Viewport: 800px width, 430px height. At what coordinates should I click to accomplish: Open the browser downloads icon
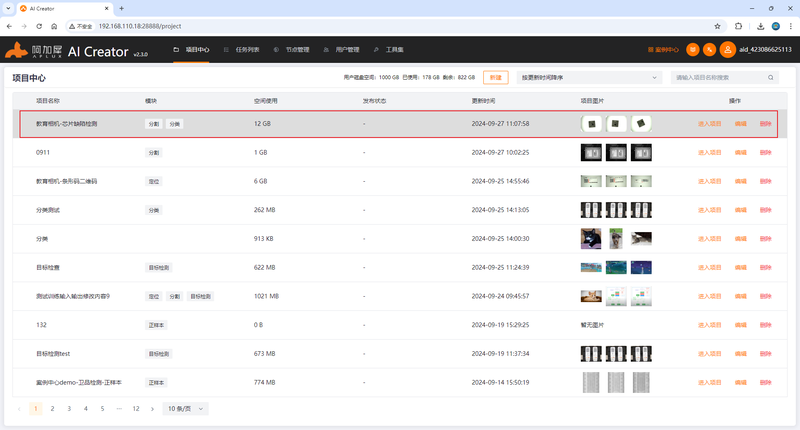click(x=760, y=26)
